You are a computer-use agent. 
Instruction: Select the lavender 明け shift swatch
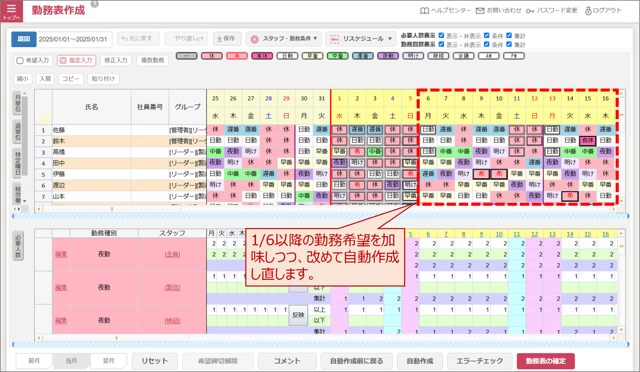tap(413, 56)
